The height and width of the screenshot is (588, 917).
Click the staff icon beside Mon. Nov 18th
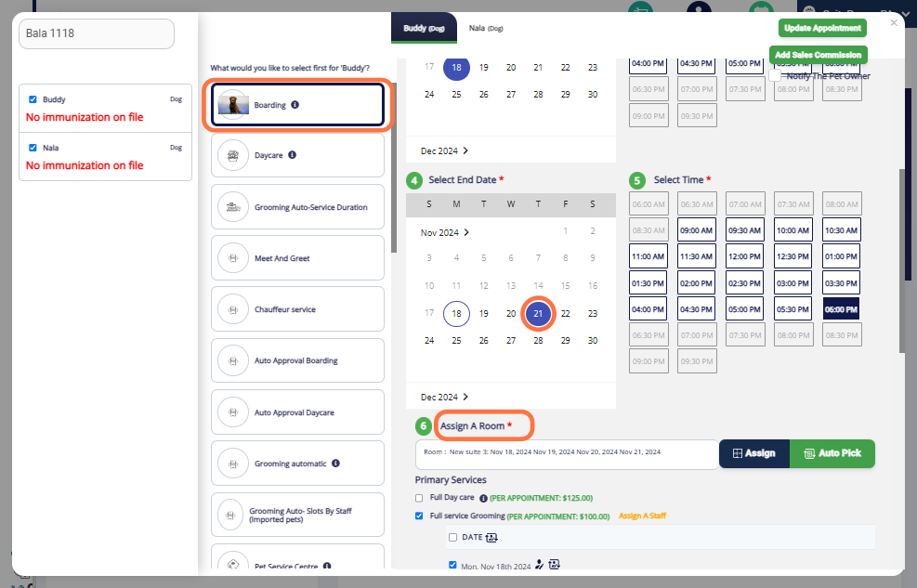pos(539,565)
